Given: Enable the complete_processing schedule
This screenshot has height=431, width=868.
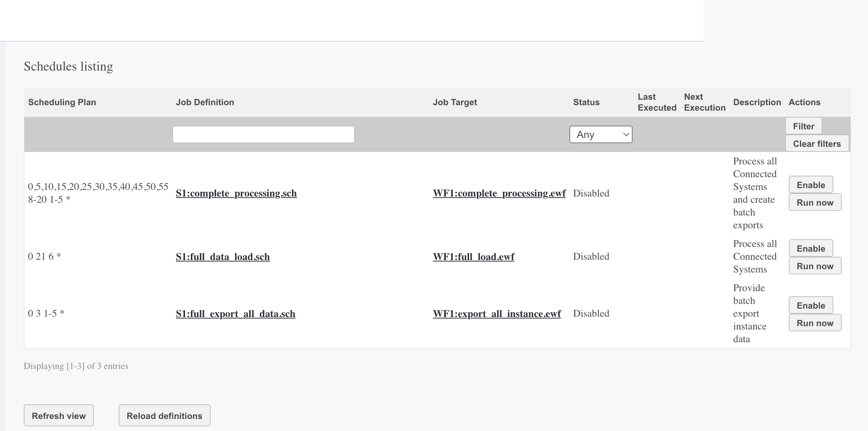Looking at the screenshot, I should tap(810, 185).
